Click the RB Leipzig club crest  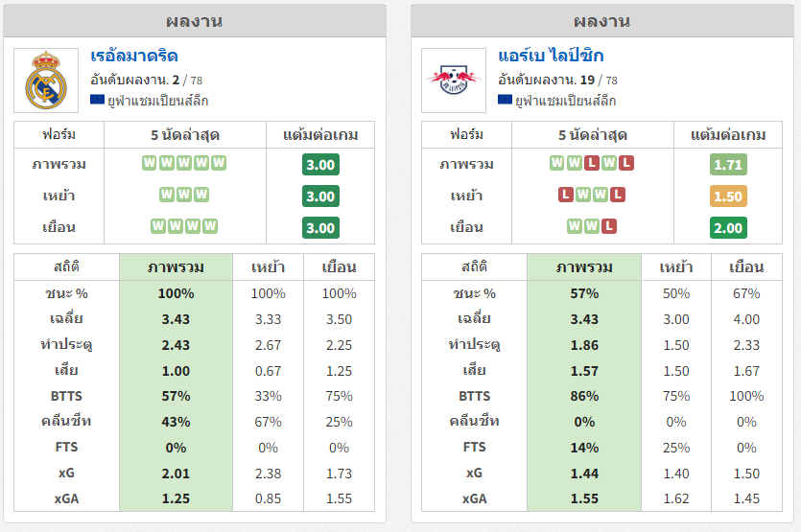(x=454, y=81)
